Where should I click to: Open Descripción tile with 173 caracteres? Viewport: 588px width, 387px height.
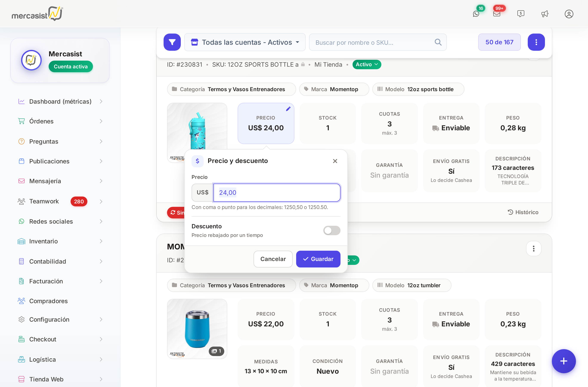pos(513,171)
